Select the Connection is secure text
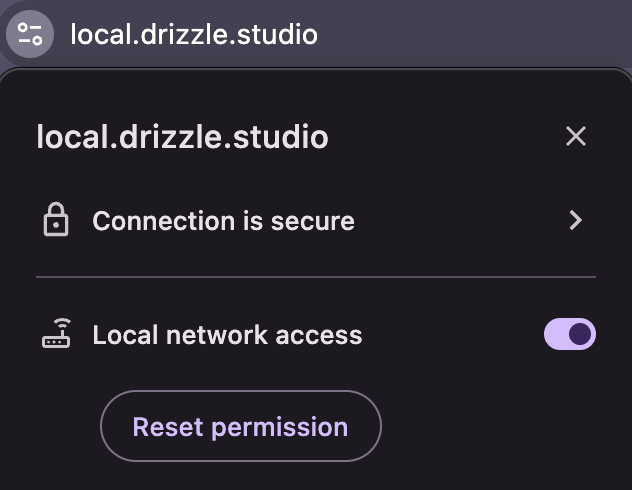Viewport: 632px width, 490px height. 223,220
